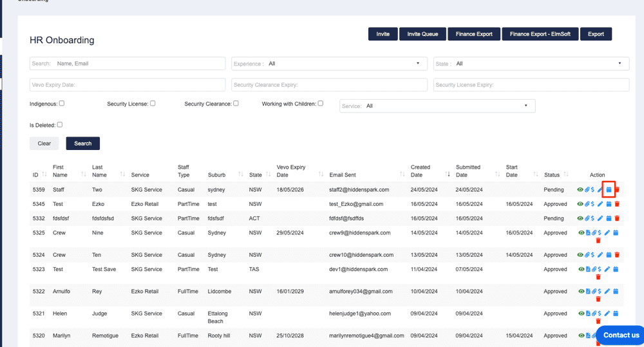Open the Contact us chat button
Image resolution: width=644 pixels, height=347 pixels.
pyautogui.click(x=621, y=335)
